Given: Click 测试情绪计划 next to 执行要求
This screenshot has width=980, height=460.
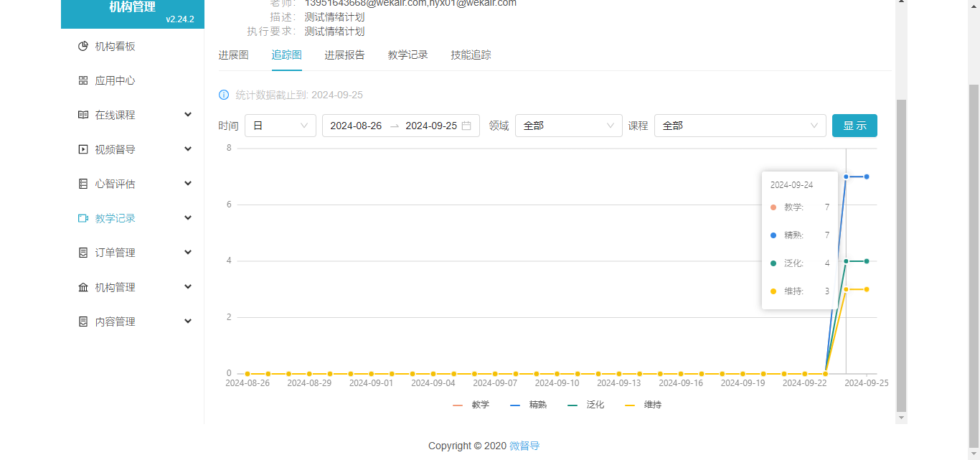Looking at the screenshot, I should [x=334, y=32].
